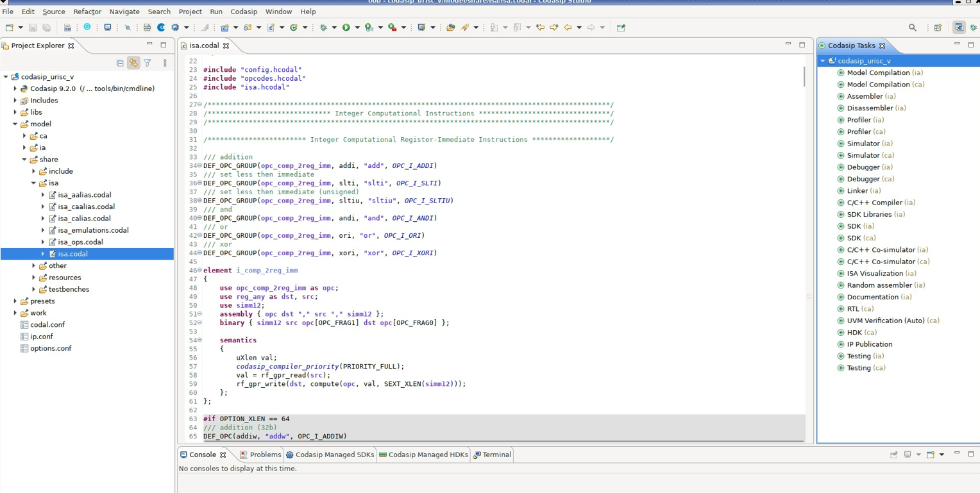Click the Last Edit Location arrow icon
The width and height of the screenshot is (980, 493).
[x=541, y=28]
